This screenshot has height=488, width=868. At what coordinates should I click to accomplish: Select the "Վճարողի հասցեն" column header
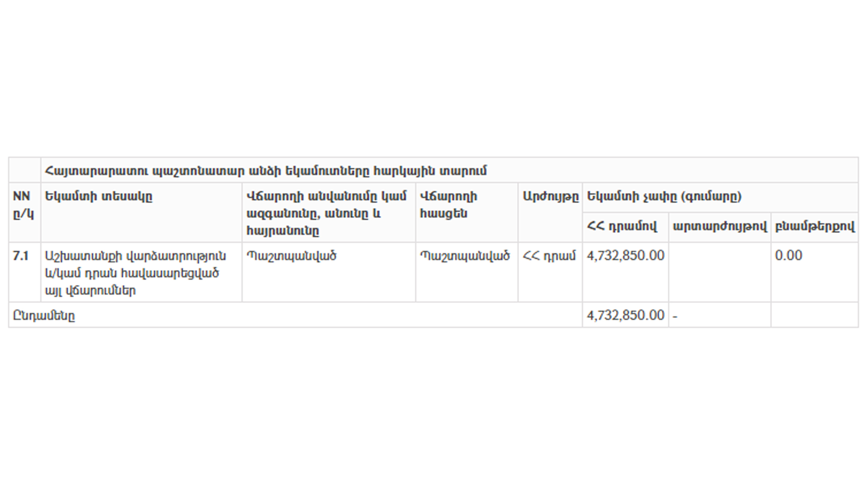coord(448,205)
